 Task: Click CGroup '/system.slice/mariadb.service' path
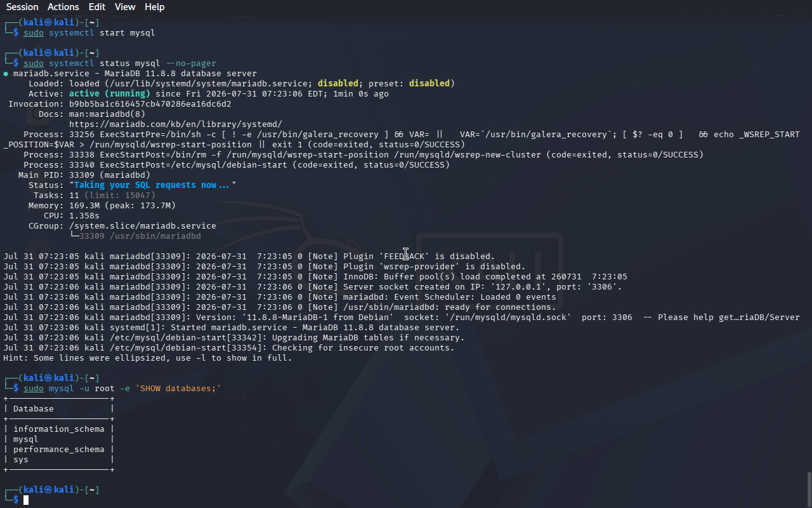(143, 226)
